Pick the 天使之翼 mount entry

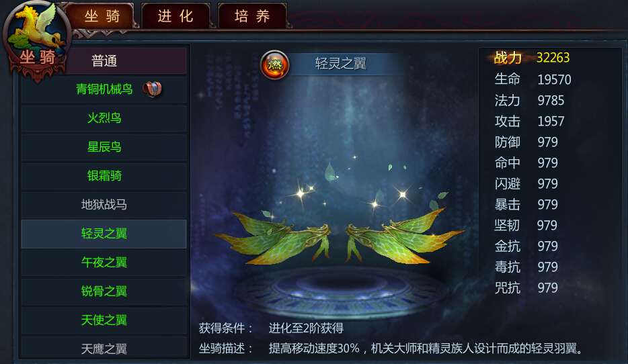[x=104, y=320]
